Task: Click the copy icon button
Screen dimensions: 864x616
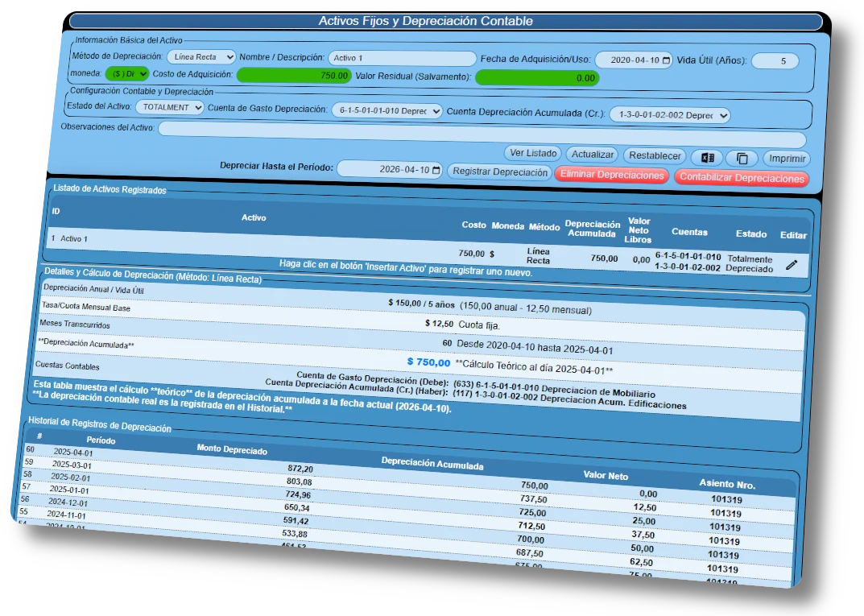Action: [x=742, y=159]
